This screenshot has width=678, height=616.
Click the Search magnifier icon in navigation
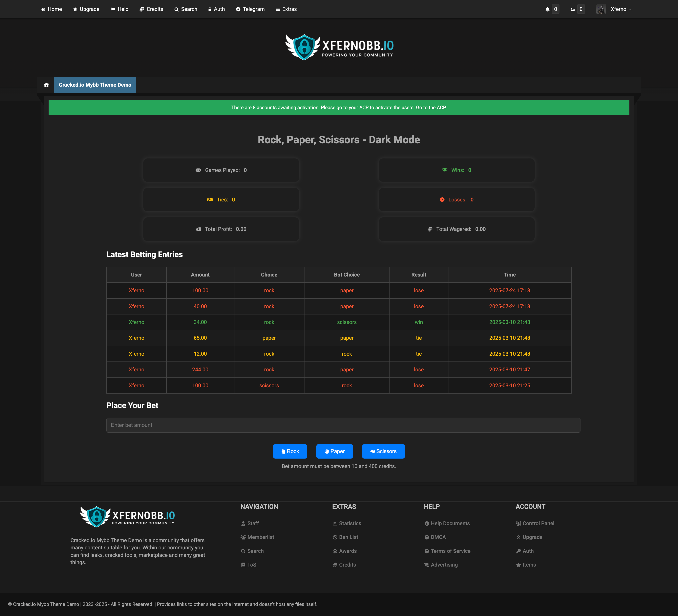[176, 9]
